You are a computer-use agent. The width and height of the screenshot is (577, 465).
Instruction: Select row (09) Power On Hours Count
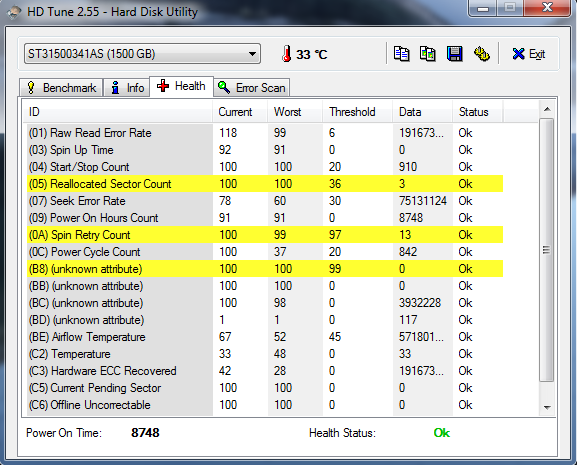[265, 218]
